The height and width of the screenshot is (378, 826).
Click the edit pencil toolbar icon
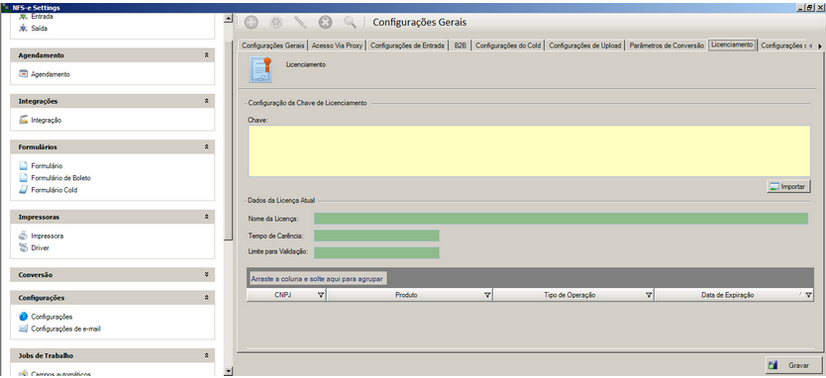300,22
